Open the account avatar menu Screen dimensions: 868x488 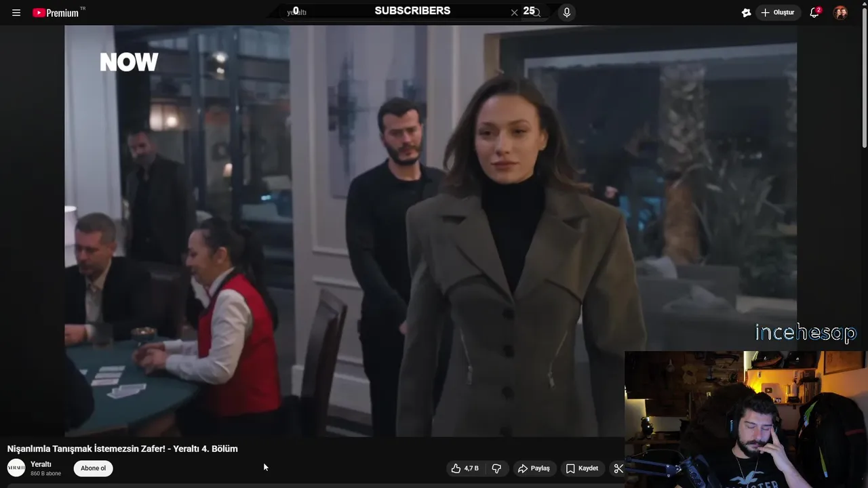[x=840, y=13]
